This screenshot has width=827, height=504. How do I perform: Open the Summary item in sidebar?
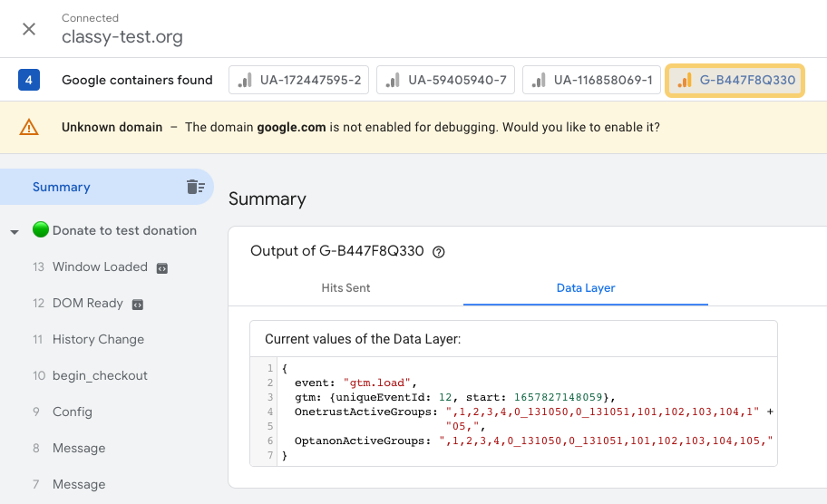(106, 187)
